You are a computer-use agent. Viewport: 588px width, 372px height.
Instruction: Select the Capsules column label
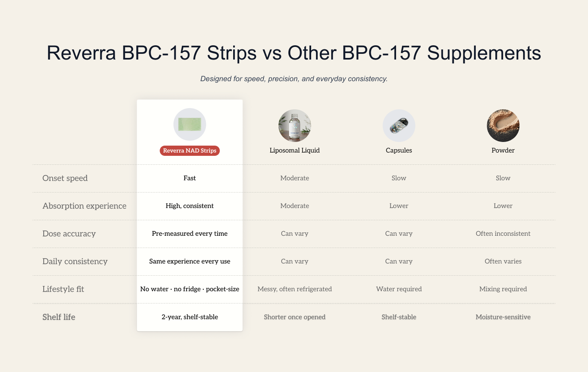[x=399, y=151]
